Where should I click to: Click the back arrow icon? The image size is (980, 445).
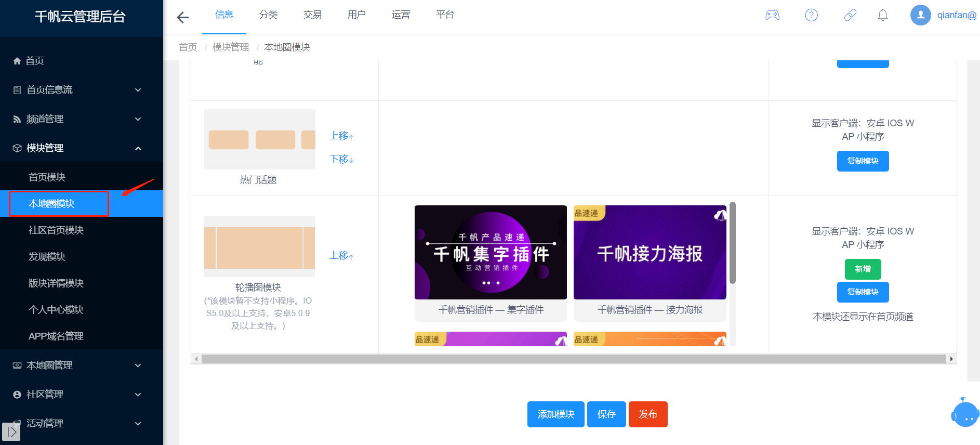pyautogui.click(x=182, y=18)
